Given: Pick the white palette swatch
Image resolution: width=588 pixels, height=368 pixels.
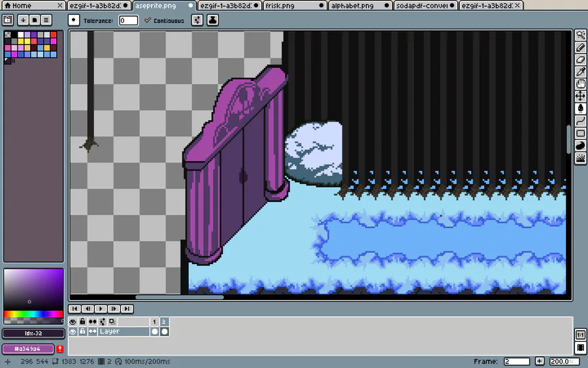Looking at the screenshot, I should point(21,35).
